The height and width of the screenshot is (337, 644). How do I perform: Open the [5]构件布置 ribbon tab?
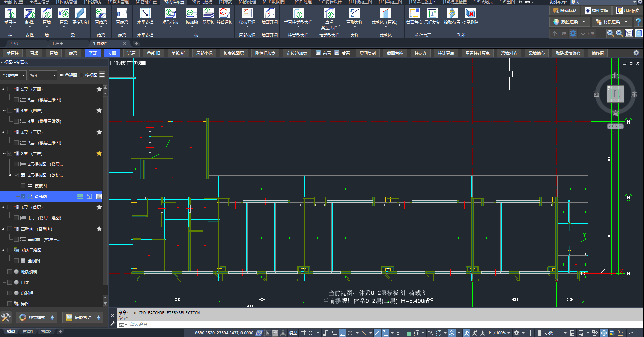[174, 2]
